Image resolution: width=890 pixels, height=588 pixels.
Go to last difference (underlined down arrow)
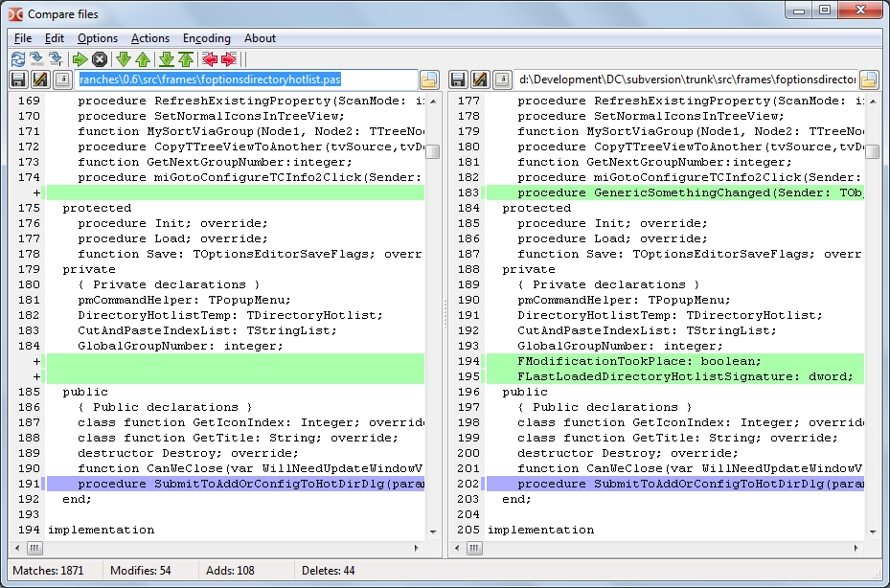point(167,59)
